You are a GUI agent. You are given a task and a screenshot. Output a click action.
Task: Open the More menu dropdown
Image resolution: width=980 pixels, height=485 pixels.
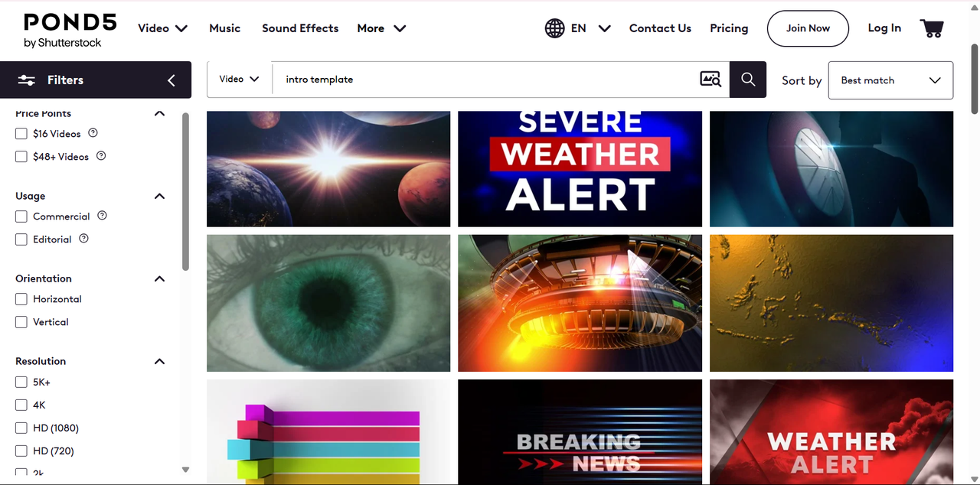click(x=381, y=28)
